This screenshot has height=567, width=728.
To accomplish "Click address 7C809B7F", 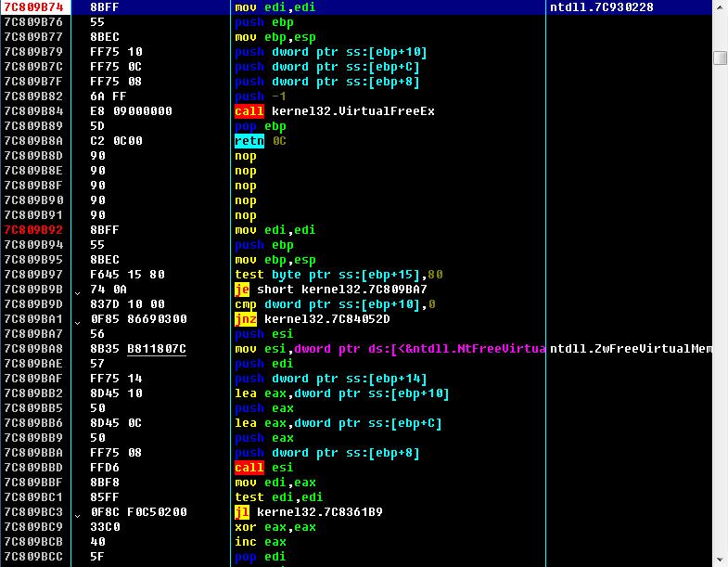I will coord(33,82).
